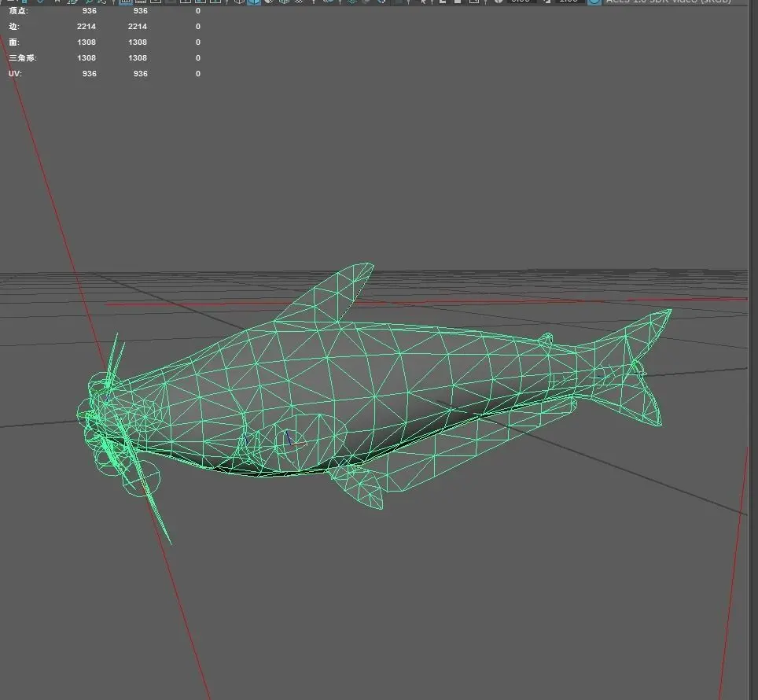Toggle the viewport grid display icon
This screenshot has height=700, width=758.
click(125, 2)
